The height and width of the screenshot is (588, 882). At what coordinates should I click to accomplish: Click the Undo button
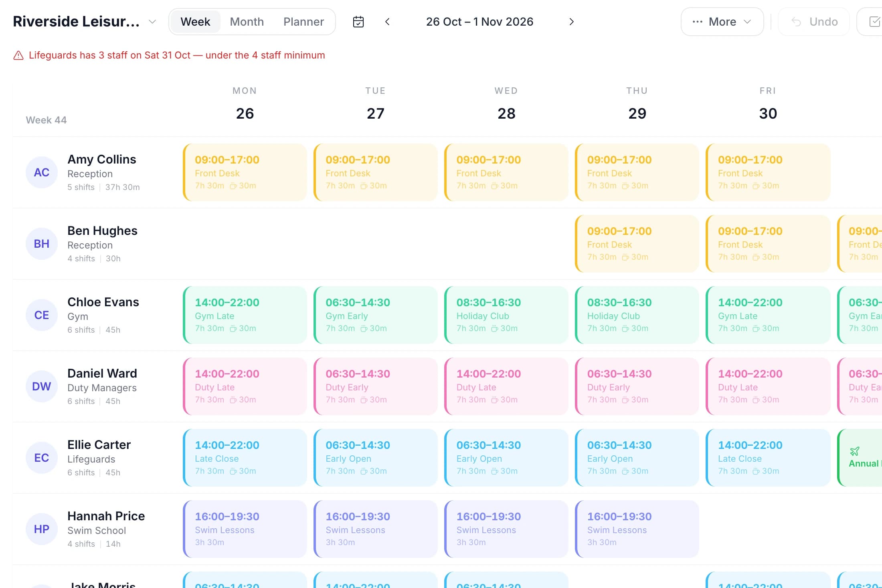coord(814,22)
